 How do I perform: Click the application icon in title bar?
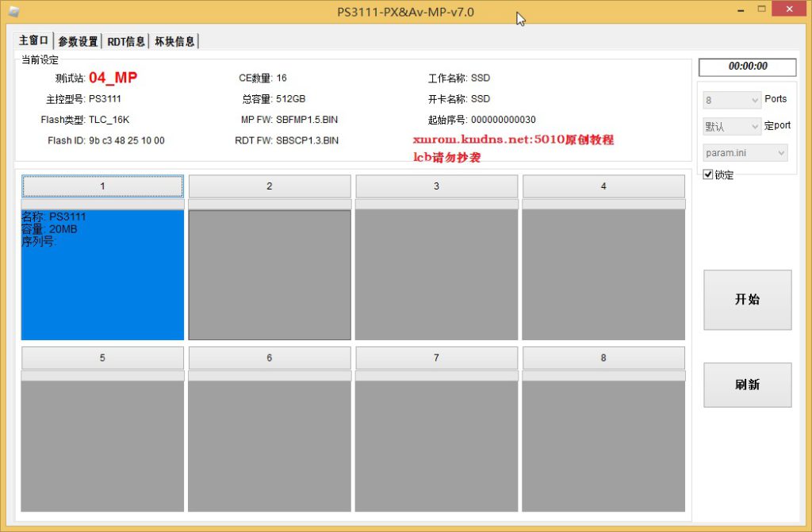point(13,12)
